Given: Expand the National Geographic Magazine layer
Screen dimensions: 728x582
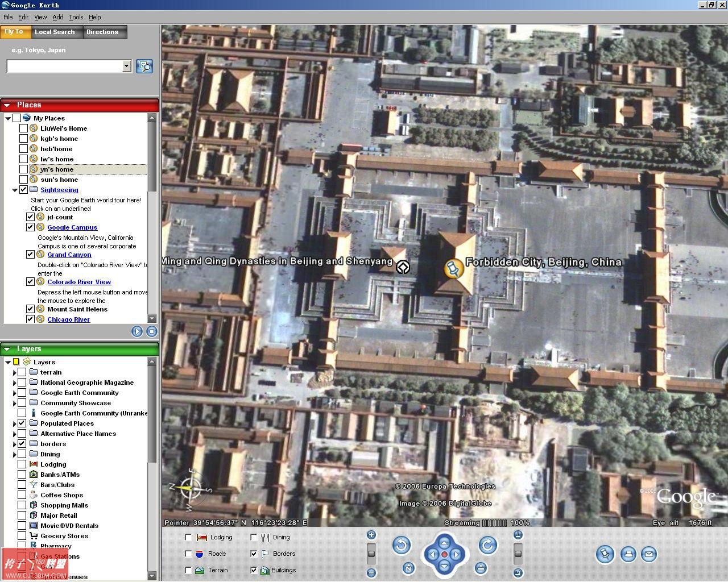Looking at the screenshot, I should tap(15, 383).
